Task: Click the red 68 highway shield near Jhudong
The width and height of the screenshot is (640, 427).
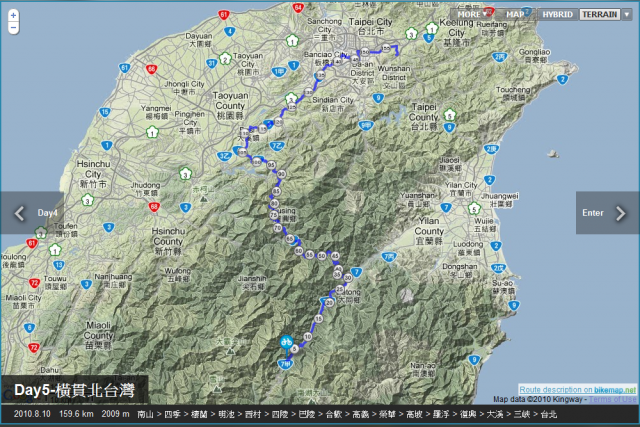Action: 154,207
